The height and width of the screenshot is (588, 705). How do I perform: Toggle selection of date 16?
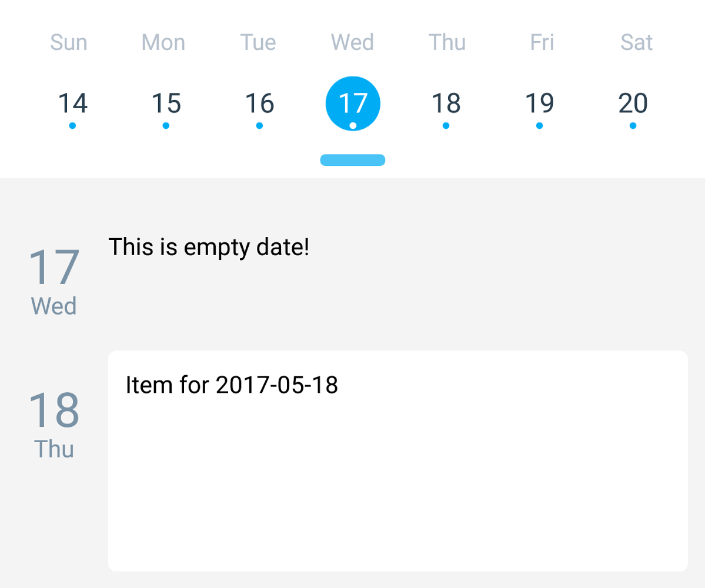259,103
